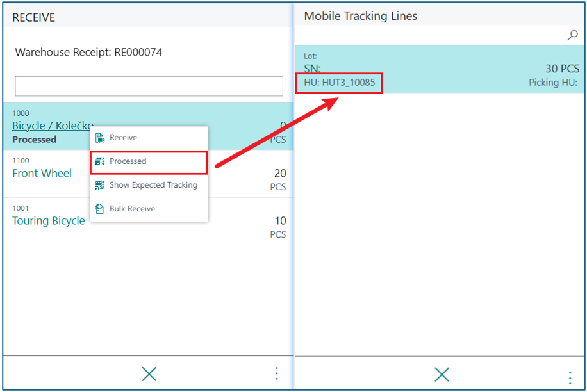Click the empty scan input field
Screen dimensions: 587x392
(x=149, y=86)
